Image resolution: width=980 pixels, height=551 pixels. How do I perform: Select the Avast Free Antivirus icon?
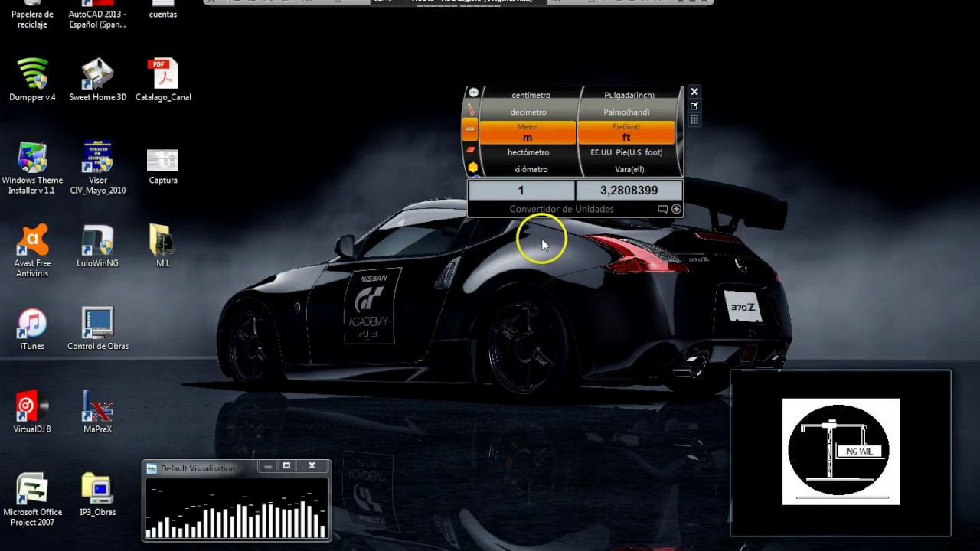pyautogui.click(x=32, y=251)
